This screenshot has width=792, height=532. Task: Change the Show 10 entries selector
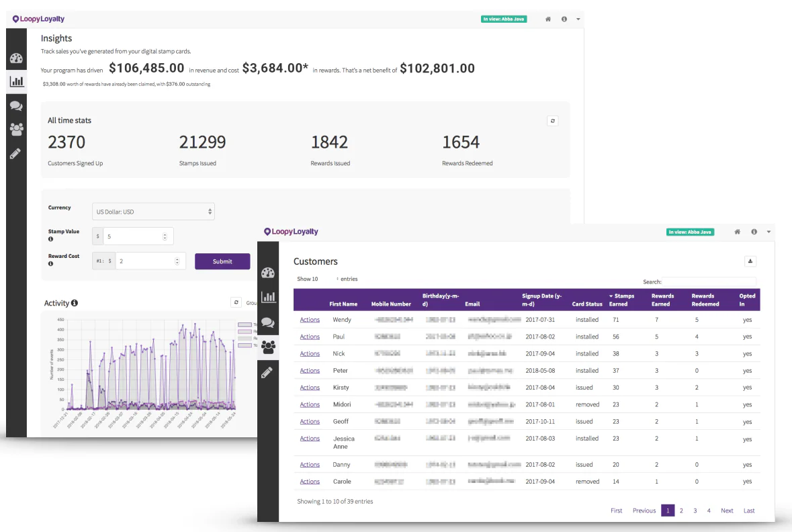pyautogui.click(x=316, y=279)
